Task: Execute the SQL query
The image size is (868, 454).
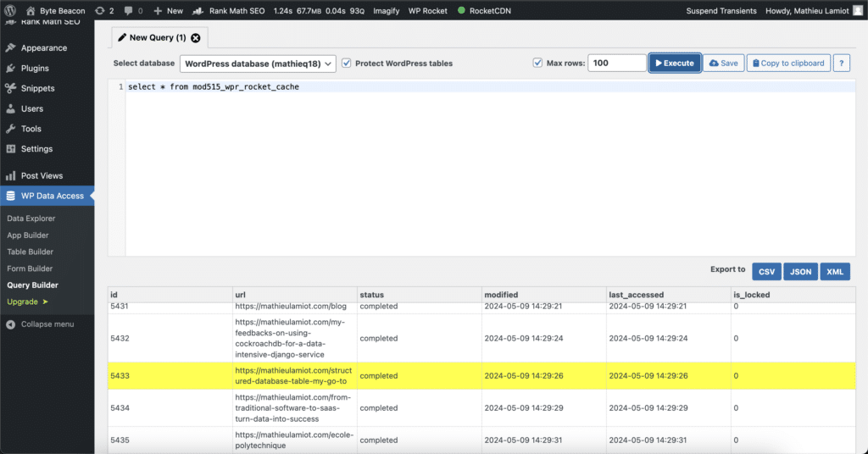Action: [675, 64]
